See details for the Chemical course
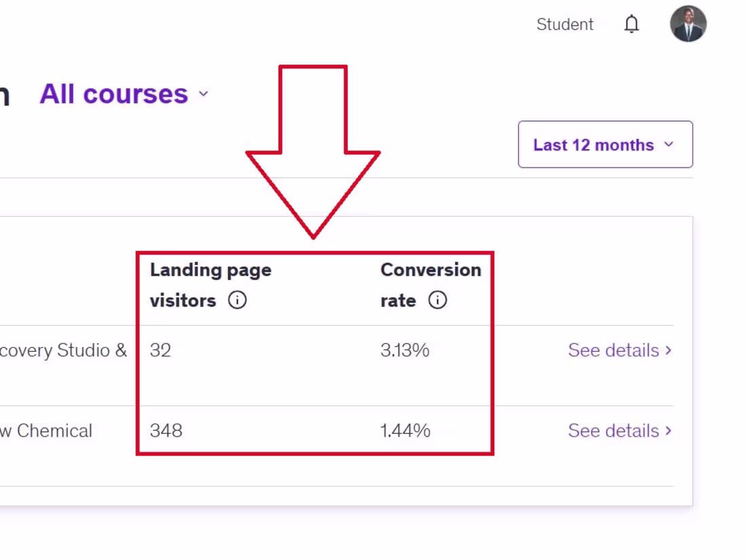The image size is (746, 560). [x=614, y=431]
